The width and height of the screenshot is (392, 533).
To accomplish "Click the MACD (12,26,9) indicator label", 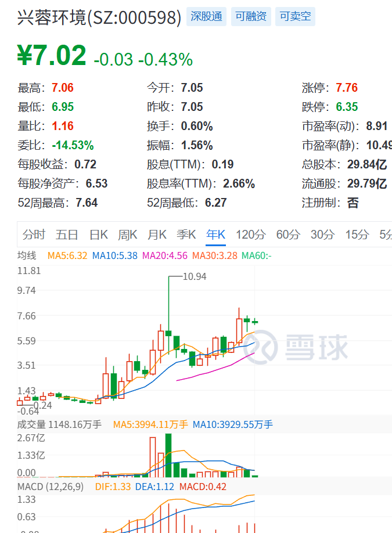I will point(51,487).
